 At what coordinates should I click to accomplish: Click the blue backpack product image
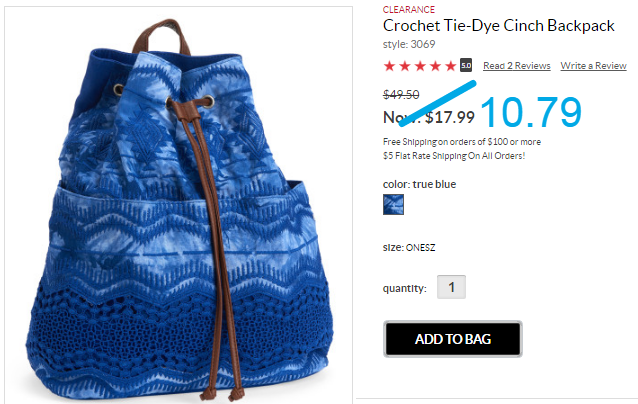tap(179, 205)
